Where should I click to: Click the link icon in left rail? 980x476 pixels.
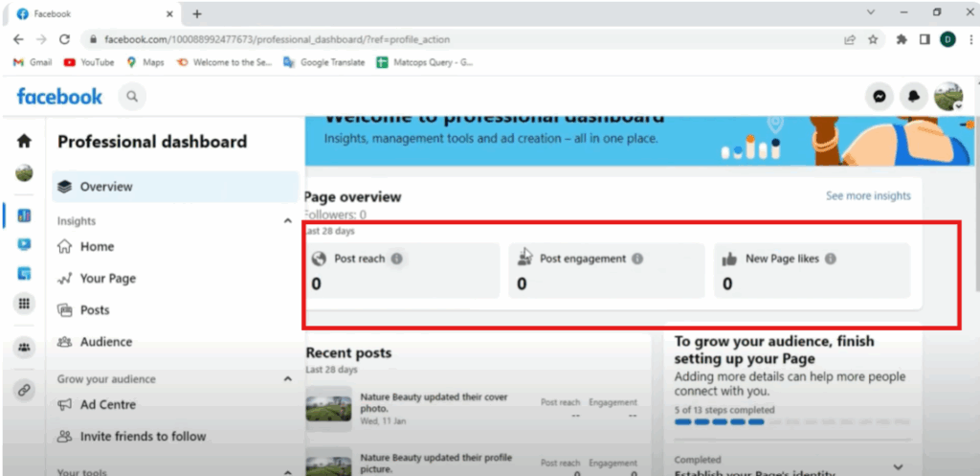24,390
